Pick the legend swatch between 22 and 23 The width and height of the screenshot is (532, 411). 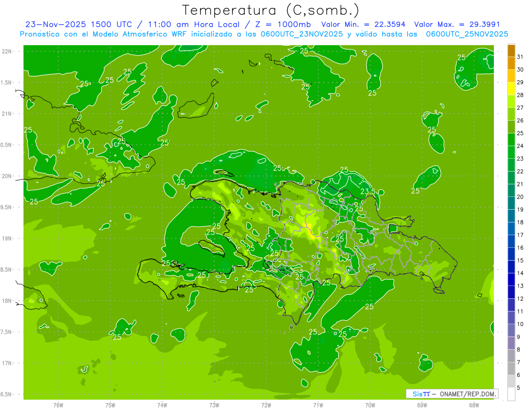(511, 165)
